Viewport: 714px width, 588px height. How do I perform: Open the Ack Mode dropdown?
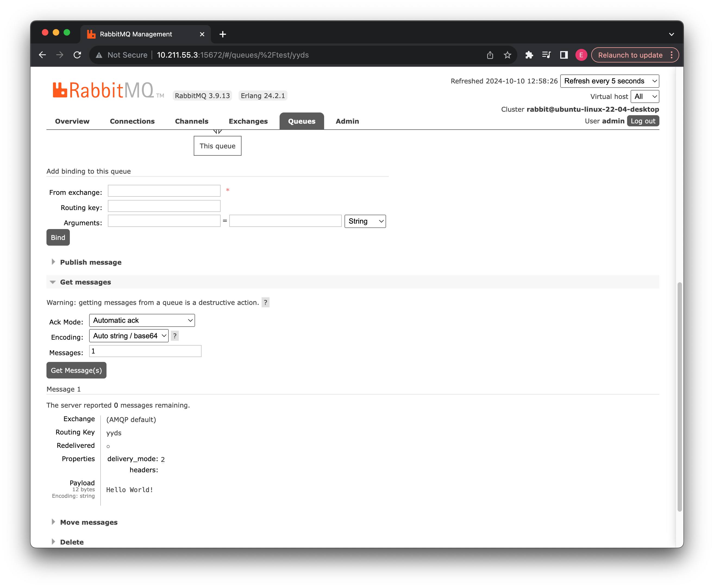coord(142,320)
